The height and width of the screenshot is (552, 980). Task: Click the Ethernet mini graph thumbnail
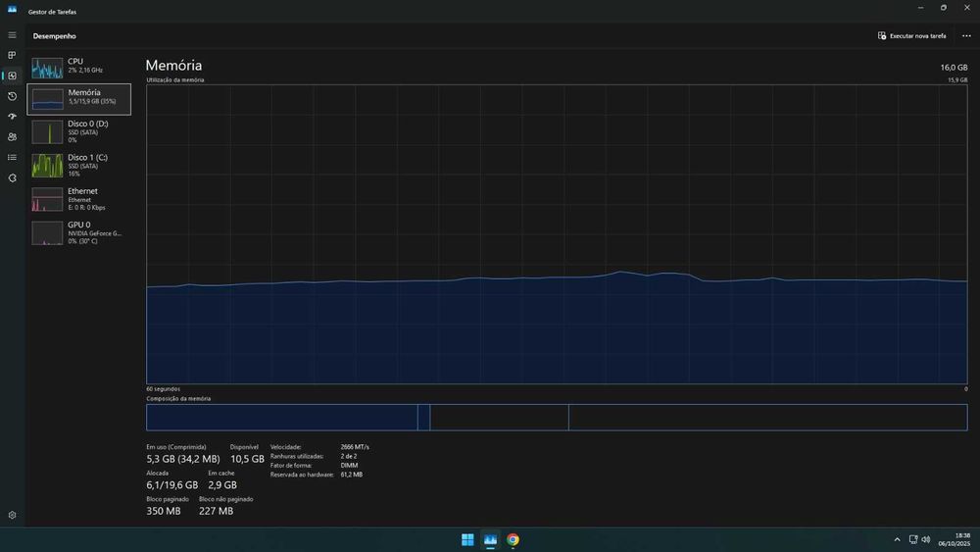coord(47,199)
